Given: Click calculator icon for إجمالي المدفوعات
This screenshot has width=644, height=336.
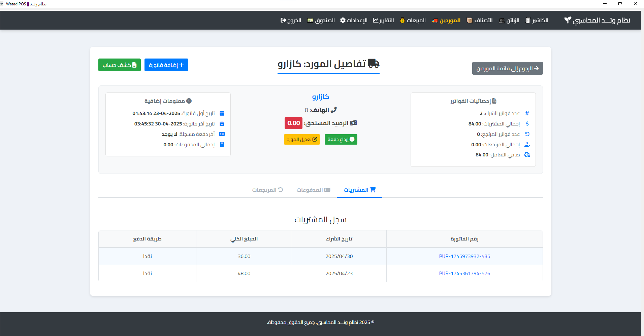Looking at the screenshot, I should 222,145.
